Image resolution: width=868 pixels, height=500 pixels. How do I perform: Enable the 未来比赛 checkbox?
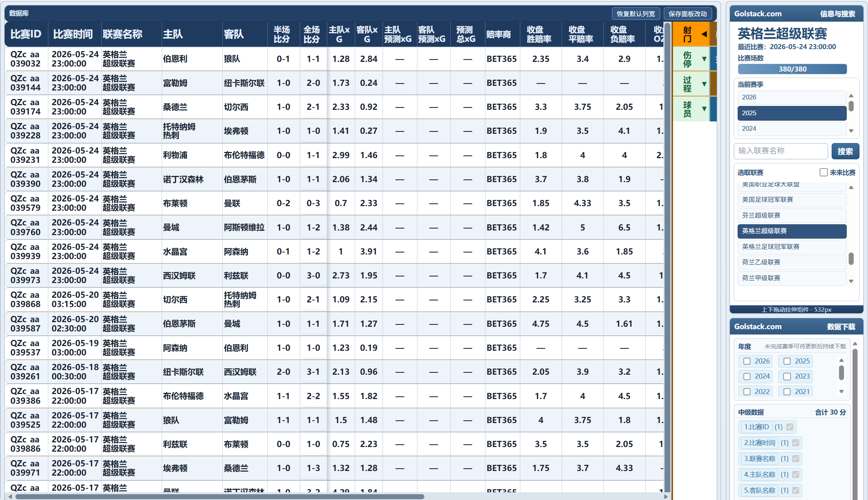[x=824, y=172]
